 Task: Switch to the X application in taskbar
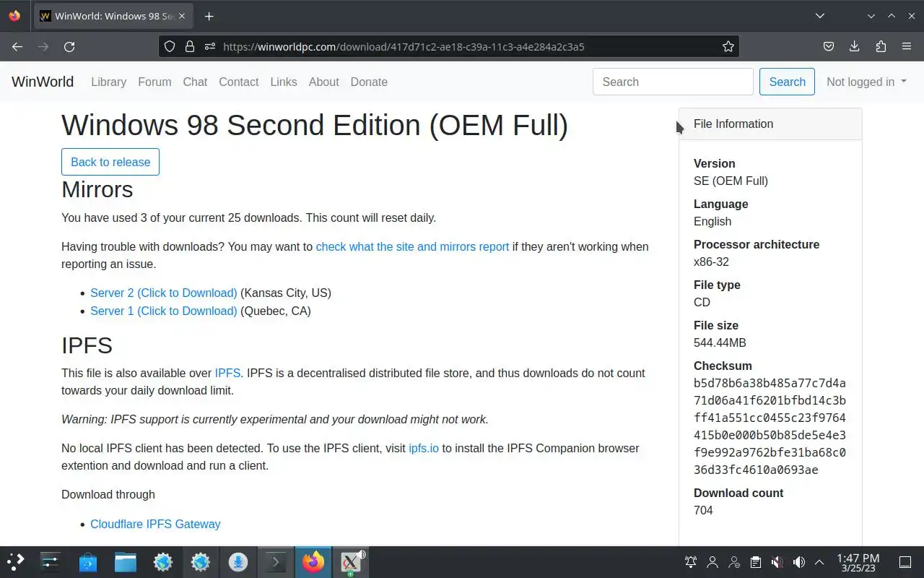tap(351, 561)
